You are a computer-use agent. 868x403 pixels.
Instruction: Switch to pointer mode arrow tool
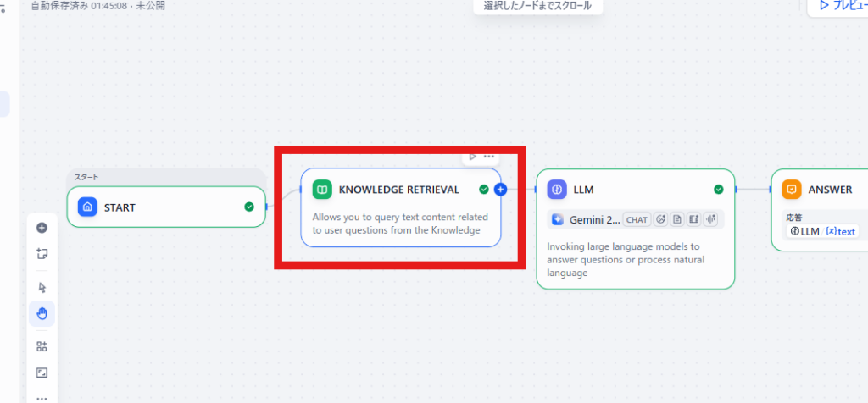click(42, 288)
